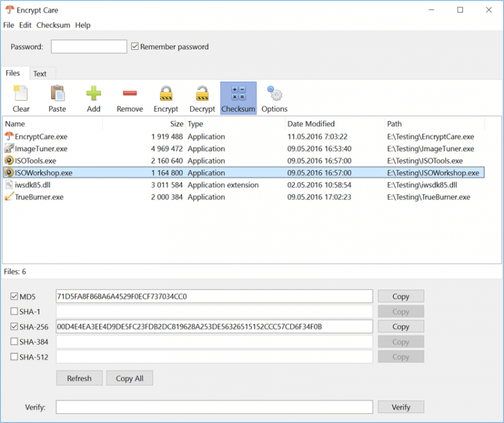The image size is (504, 423).
Task: Click into the Password input field
Action: pos(89,47)
